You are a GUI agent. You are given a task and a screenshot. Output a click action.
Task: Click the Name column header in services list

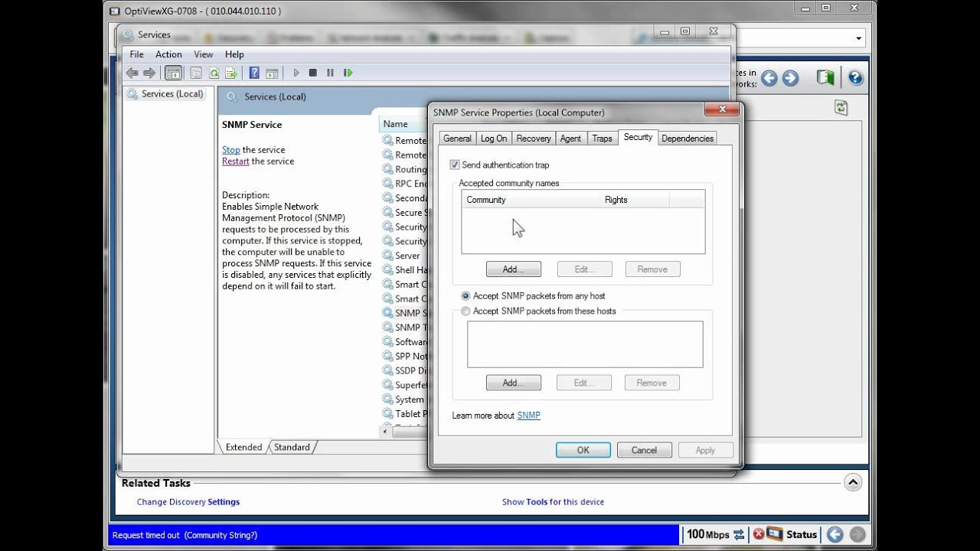(403, 124)
